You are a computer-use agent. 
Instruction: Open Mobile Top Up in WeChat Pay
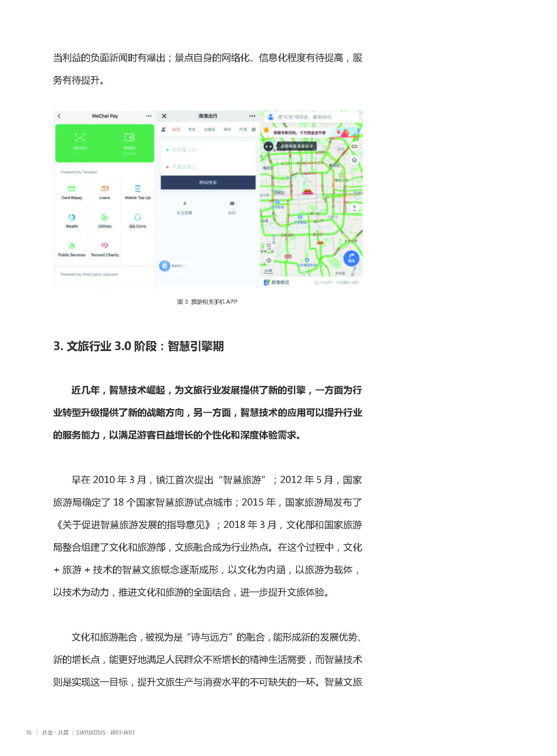(x=137, y=189)
